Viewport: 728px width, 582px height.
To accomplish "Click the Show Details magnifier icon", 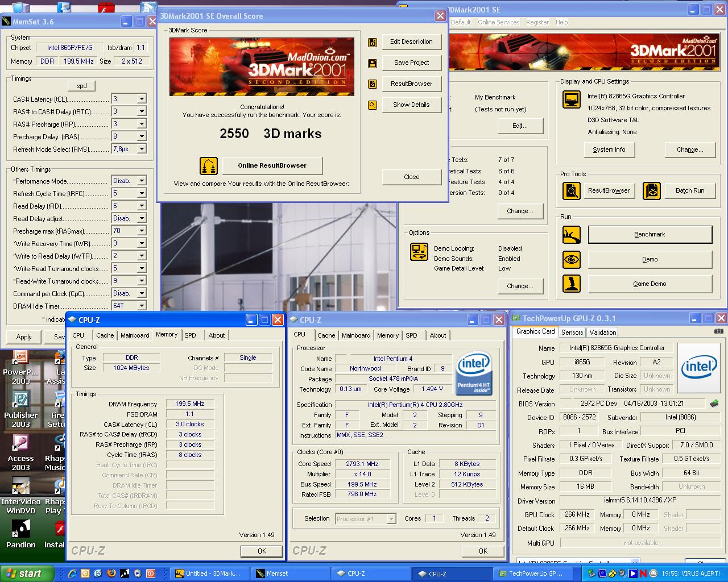I will point(373,105).
